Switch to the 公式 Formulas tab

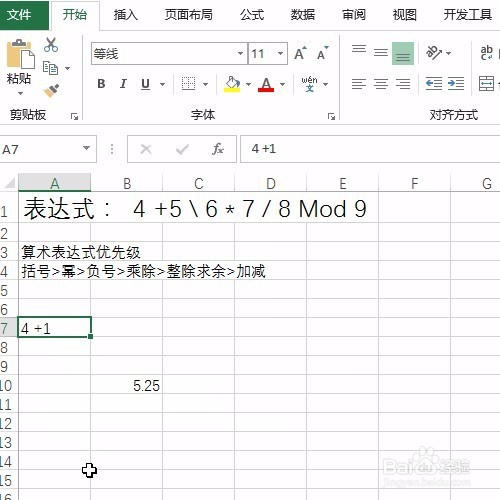[252, 15]
